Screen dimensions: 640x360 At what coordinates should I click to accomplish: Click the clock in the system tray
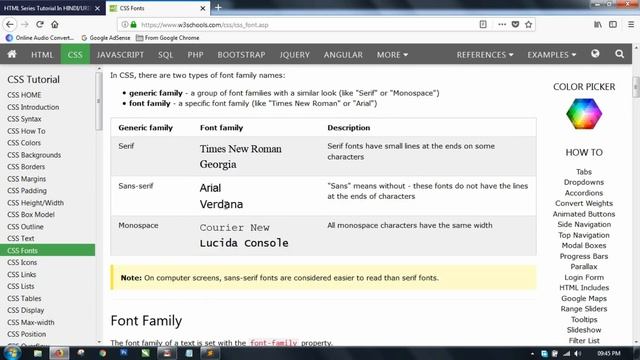click(x=609, y=353)
